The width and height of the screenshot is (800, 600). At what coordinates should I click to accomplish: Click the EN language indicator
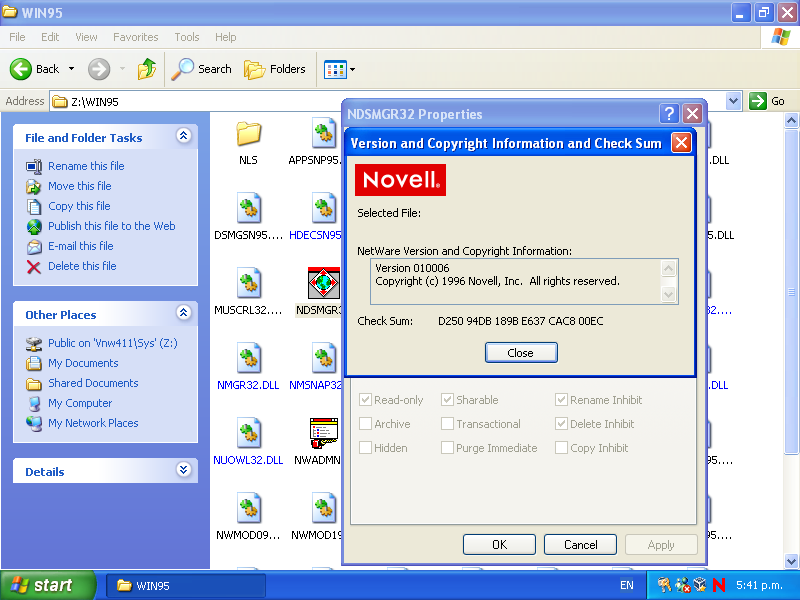click(627, 585)
